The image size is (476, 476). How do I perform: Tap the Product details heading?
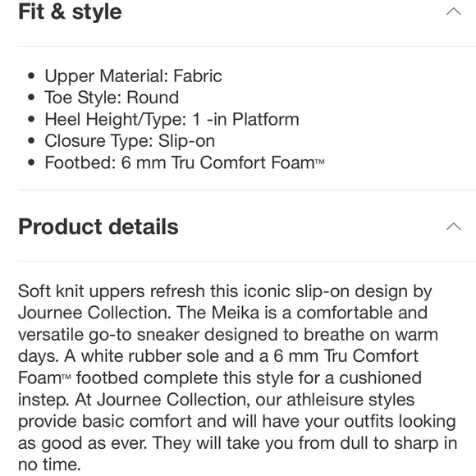(98, 227)
